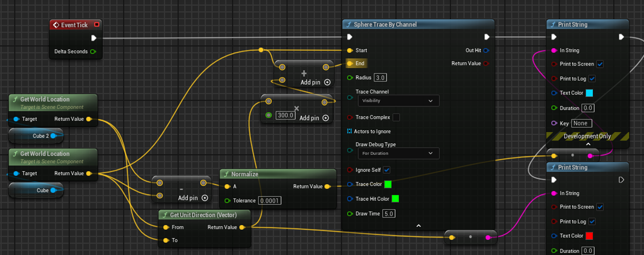Toggle the Ignore Self checkbox
This screenshot has height=255, width=644.
(x=387, y=170)
